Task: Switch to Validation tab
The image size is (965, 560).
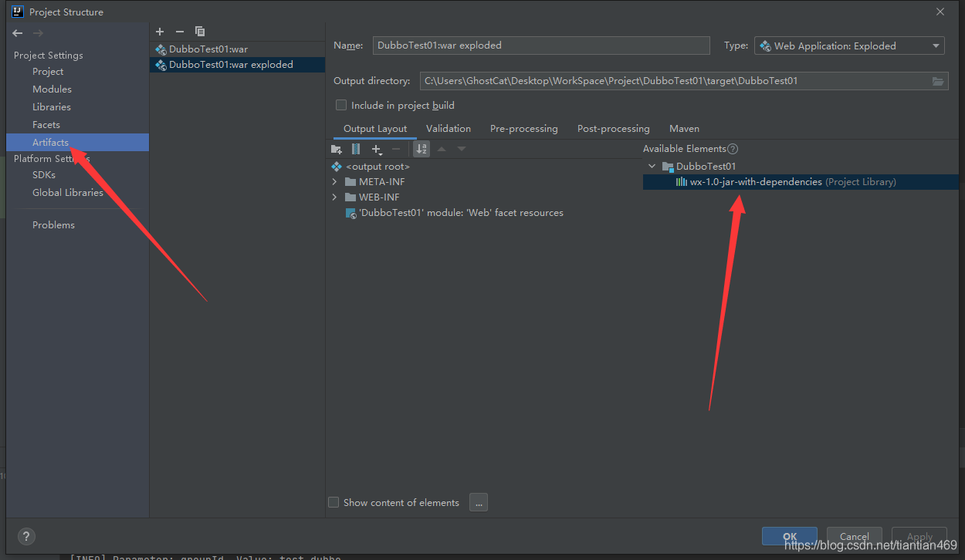Action: pyautogui.click(x=449, y=129)
